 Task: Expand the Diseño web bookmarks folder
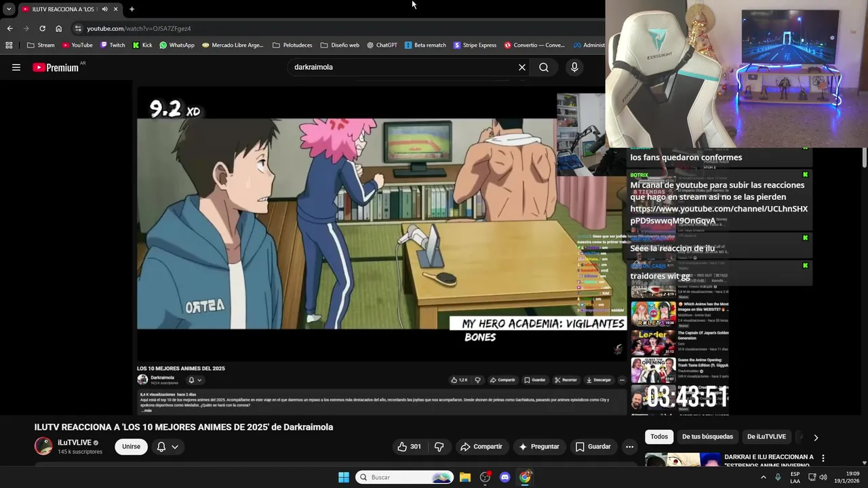point(340,45)
